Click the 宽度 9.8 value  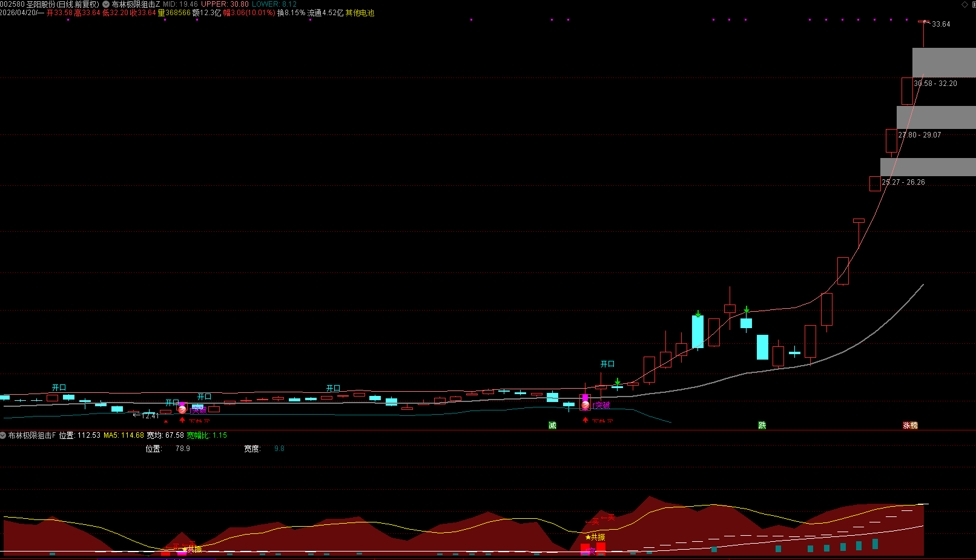(x=279, y=449)
